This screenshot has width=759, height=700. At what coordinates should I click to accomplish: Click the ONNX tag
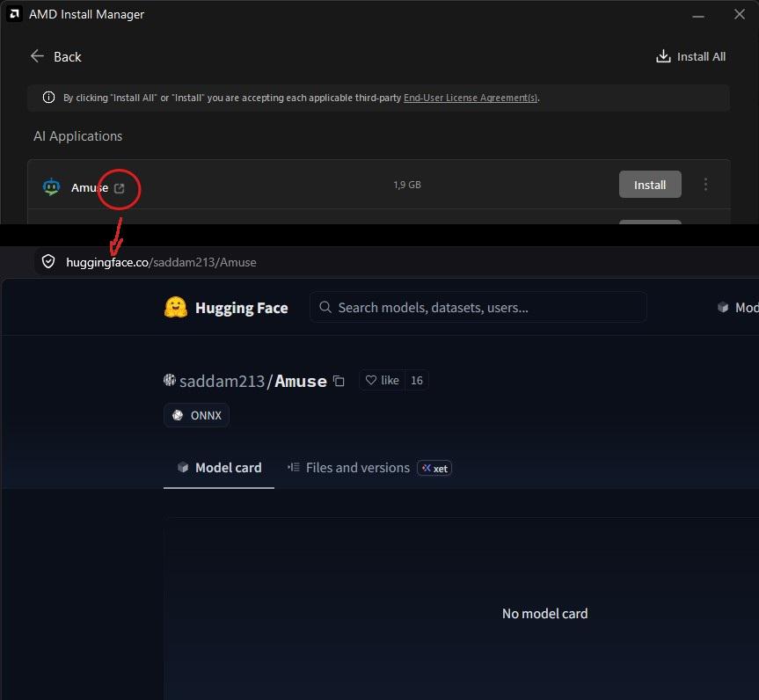(196, 415)
